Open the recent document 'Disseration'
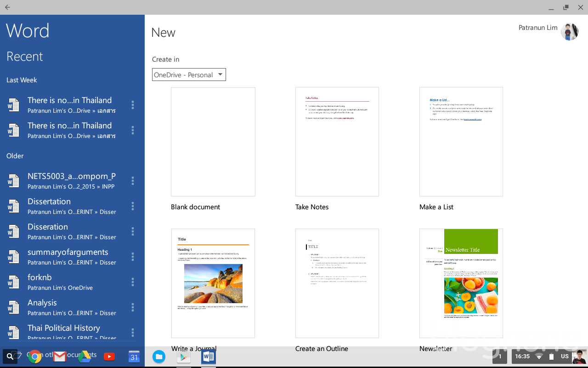 point(72,231)
